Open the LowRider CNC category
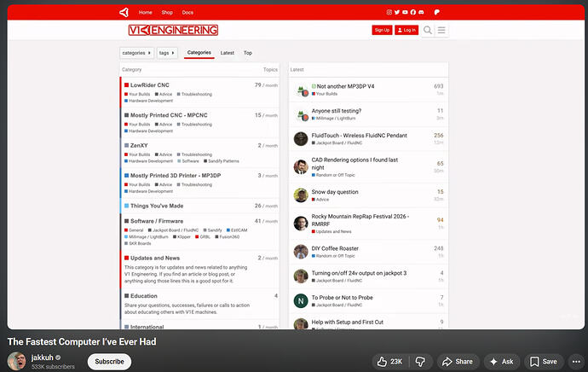This screenshot has height=372, width=588. (x=150, y=85)
